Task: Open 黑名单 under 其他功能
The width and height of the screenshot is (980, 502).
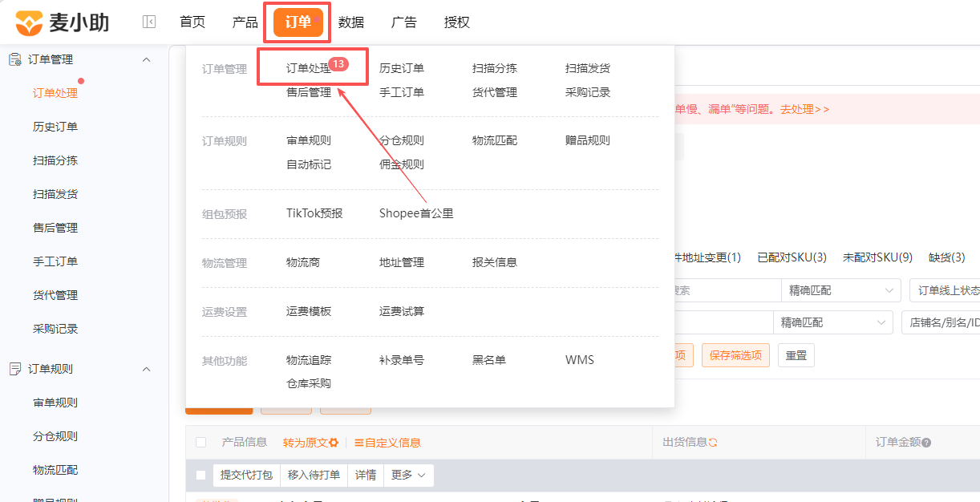Action: [489, 360]
